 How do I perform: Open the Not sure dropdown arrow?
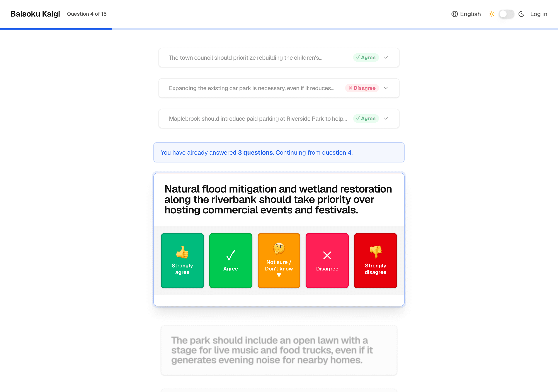279,275
